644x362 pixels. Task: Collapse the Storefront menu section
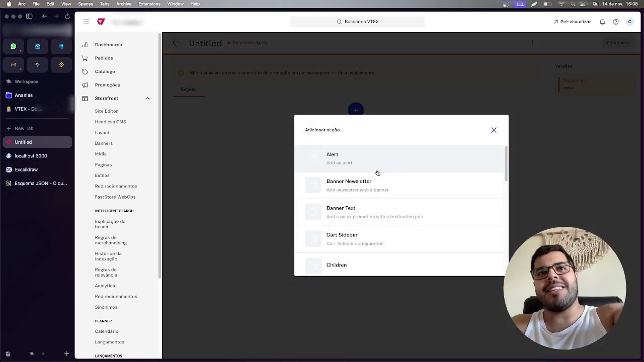147,99
